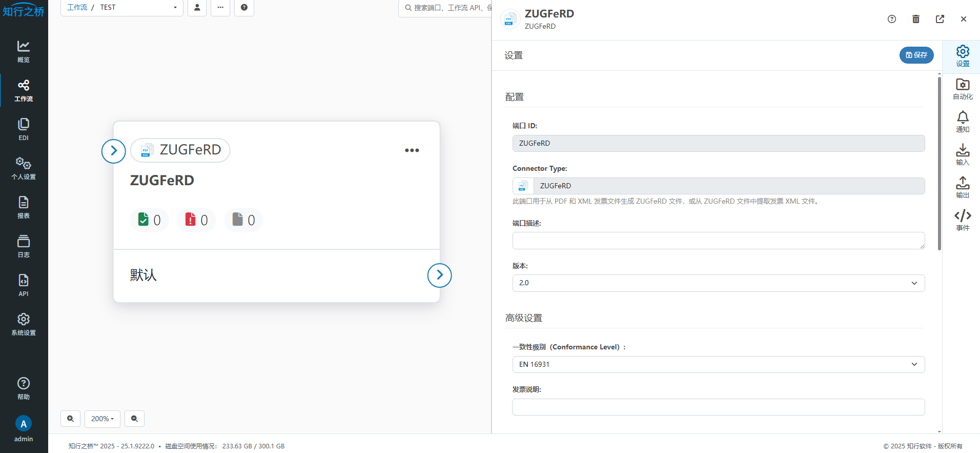The width and height of the screenshot is (980, 453).
Task: Open the 概览 overview page in sidebar
Action: 24,51
